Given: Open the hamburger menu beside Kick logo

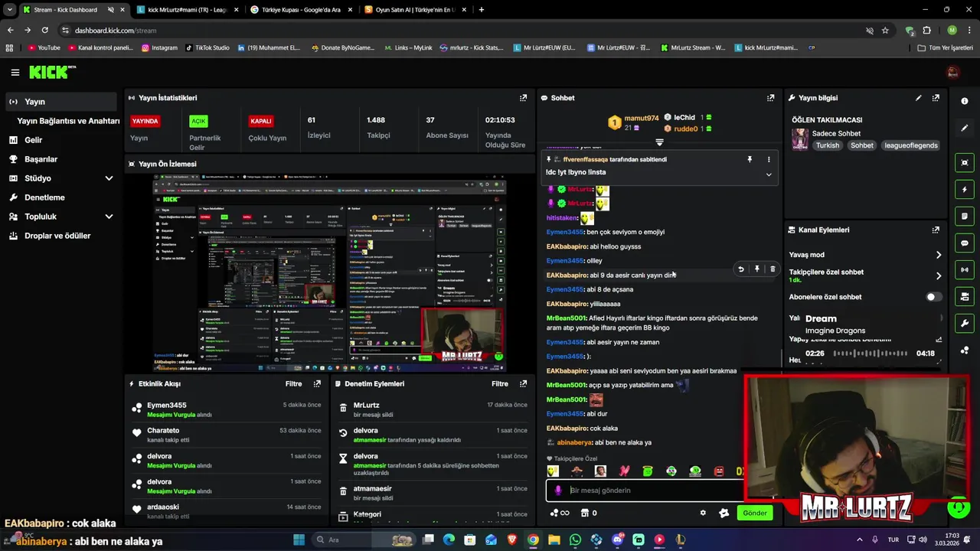Looking at the screenshot, I should point(15,73).
